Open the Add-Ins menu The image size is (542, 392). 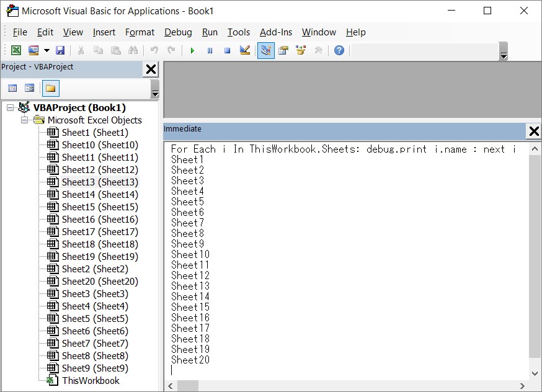276,32
